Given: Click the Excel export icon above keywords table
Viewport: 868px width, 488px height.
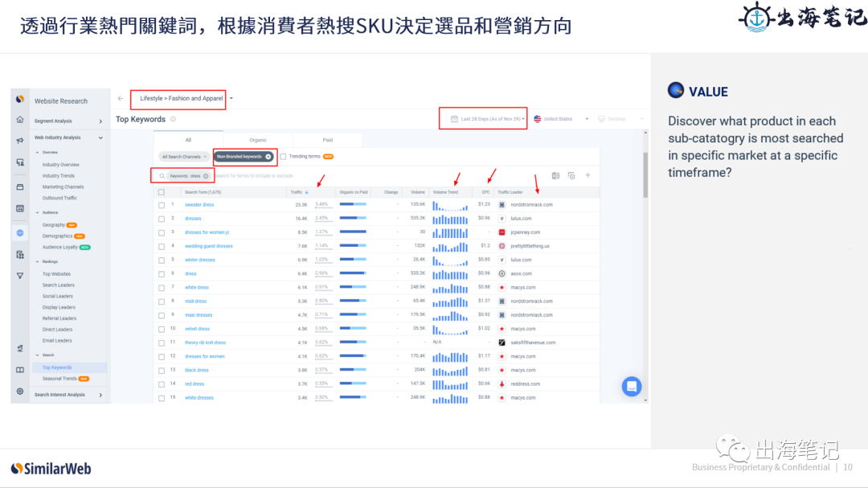Looking at the screenshot, I should (x=555, y=176).
